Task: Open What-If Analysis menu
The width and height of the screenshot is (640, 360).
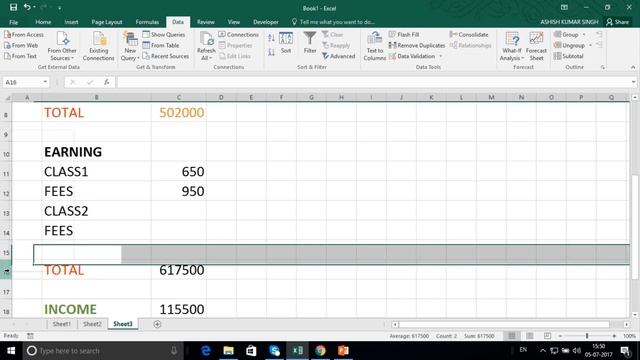Action: 511,46
